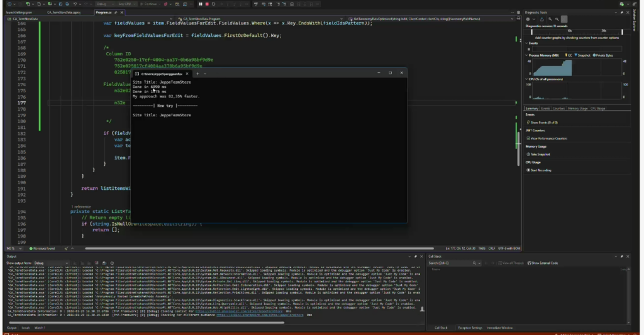
Task: Select the Immediate Window tab
Action: click(501, 327)
